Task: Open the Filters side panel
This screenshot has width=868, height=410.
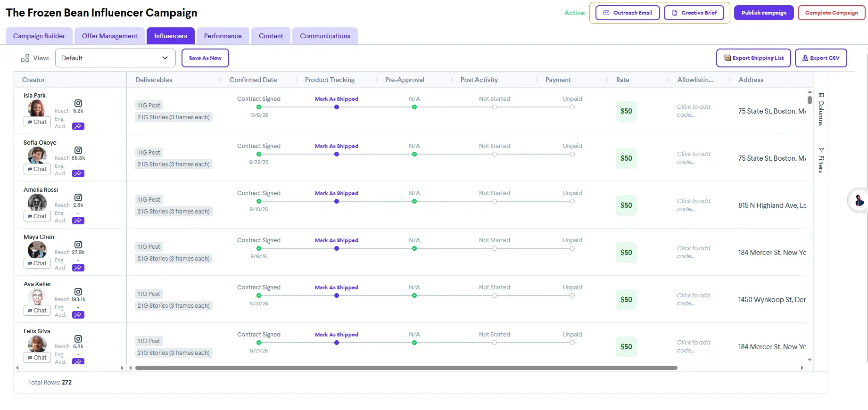Action: tap(821, 160)
